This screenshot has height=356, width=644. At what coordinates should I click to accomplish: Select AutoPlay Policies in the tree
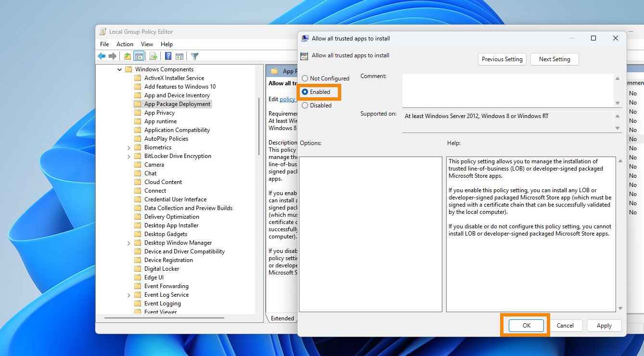tap(166, 139)
